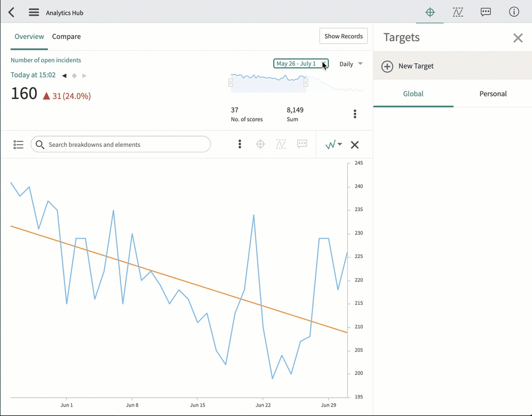Open Comments icon in top header
Image resolution: width=532 pixels, height=416 pixels.
pyautogui.click(x=485, y=12)
